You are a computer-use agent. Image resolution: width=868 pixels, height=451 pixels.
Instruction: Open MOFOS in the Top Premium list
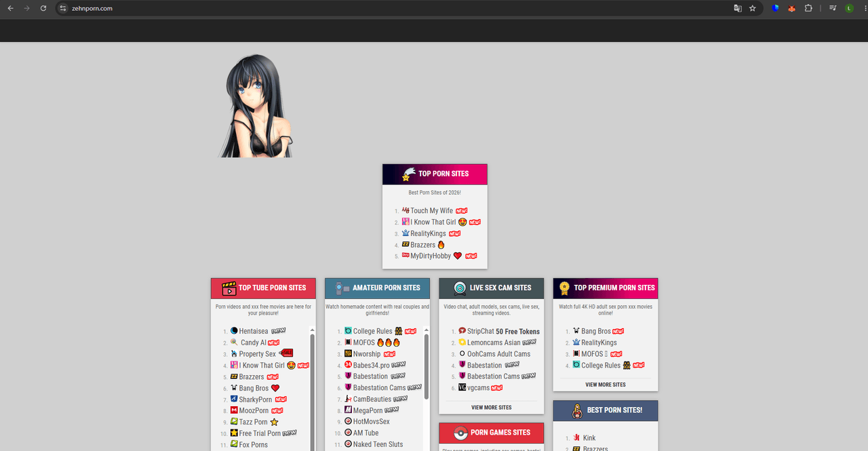(592, 354)
